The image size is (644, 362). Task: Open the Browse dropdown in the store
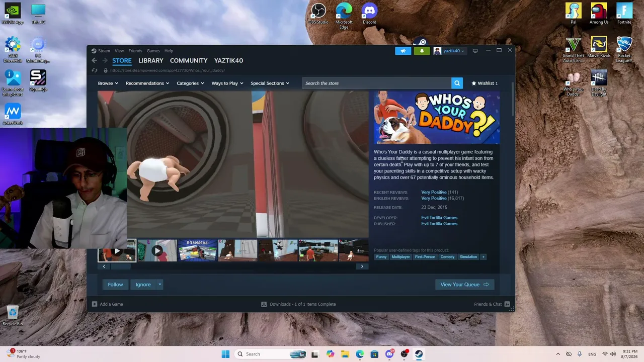[x=108, y=83]
